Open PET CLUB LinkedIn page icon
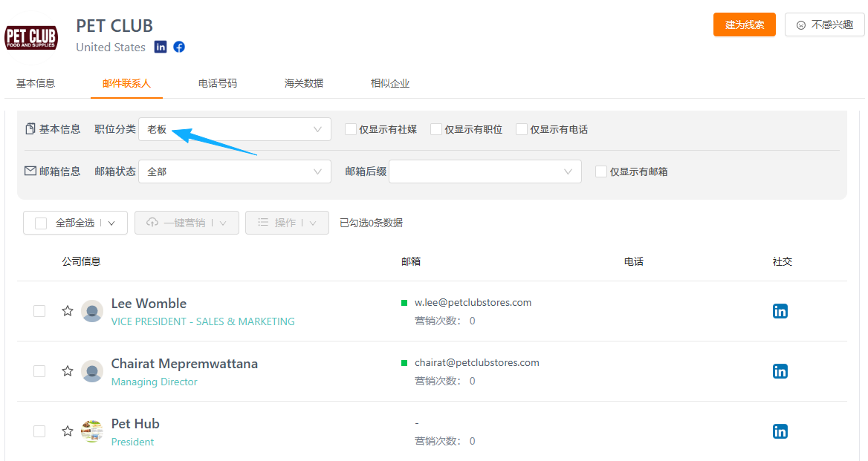Image resolution: width=868 pixels, height=461 pixels. 161,47
